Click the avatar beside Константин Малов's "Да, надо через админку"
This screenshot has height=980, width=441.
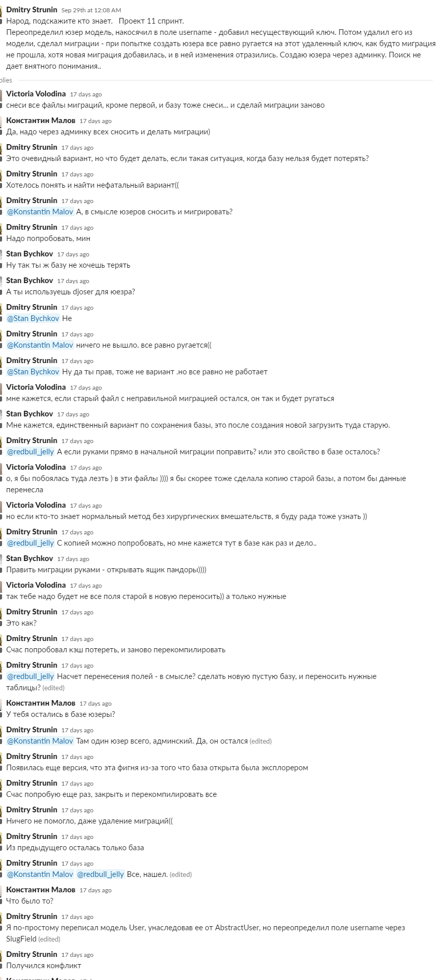click(x=1, y=126)
